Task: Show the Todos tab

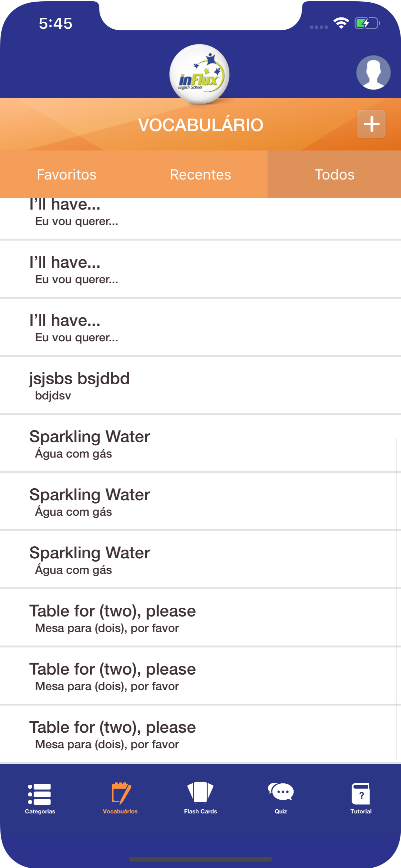Action: (334, 175)
